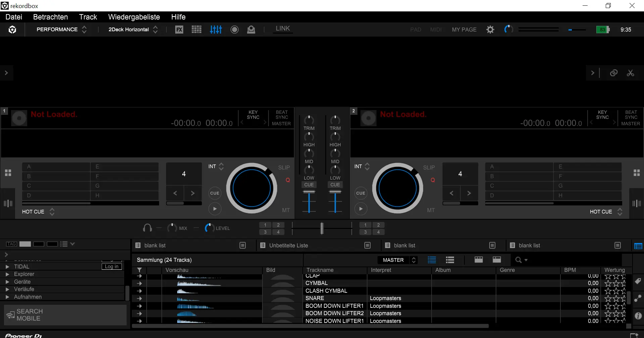Image resolution: width=644 pixels, height=338 pixels.
Task: Click the track filter funnel icon
Action: pos(139,270)
